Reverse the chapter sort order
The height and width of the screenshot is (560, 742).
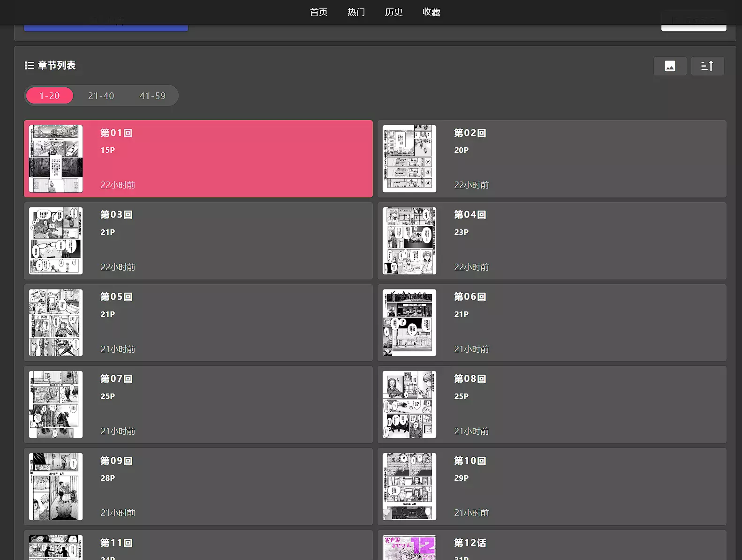tap(707, 66)
